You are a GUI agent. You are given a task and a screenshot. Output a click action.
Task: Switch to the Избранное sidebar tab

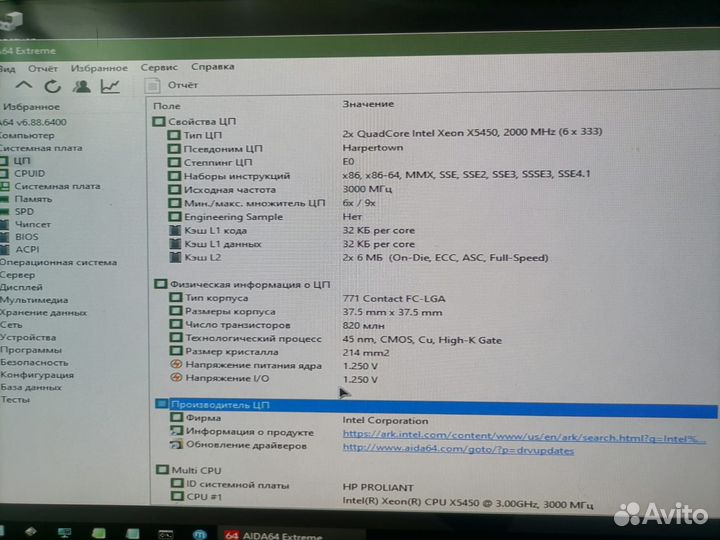coord(31,107)
